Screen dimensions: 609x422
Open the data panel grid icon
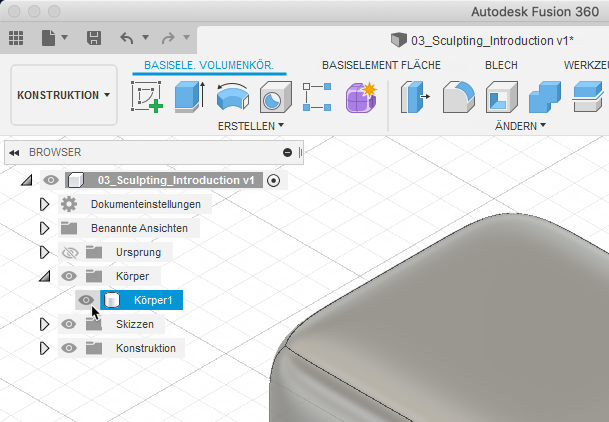pyautogui.click(x=16, y=38)
